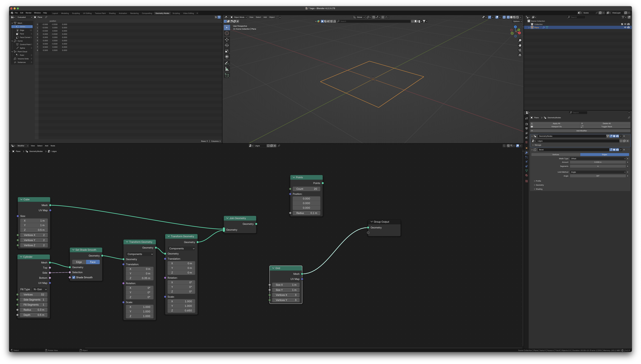Toggle Bevel modifier render visibility camera
This screenshot has height=364, width=641.
[x=617, y=150]
